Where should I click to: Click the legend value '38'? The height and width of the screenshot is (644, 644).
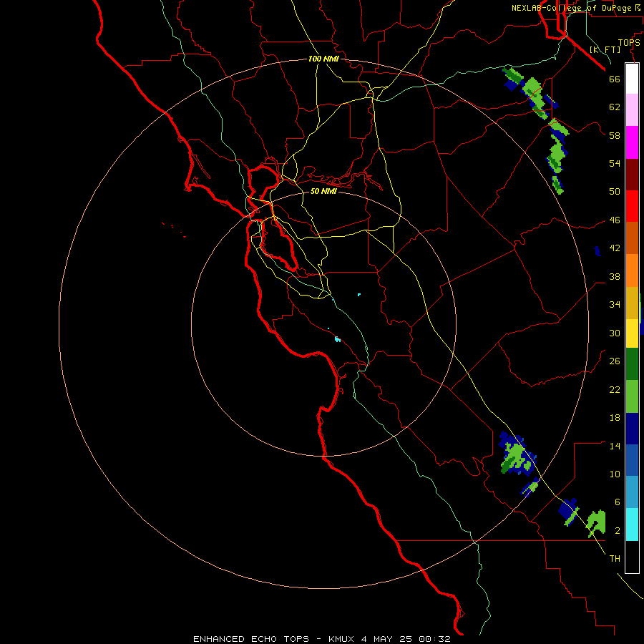[615, 277]
